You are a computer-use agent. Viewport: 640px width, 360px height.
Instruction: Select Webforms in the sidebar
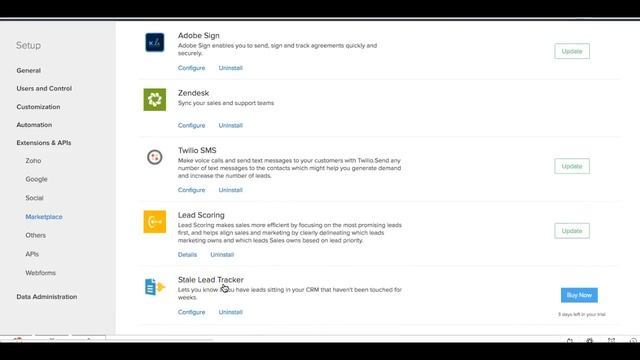pos(40,273)
